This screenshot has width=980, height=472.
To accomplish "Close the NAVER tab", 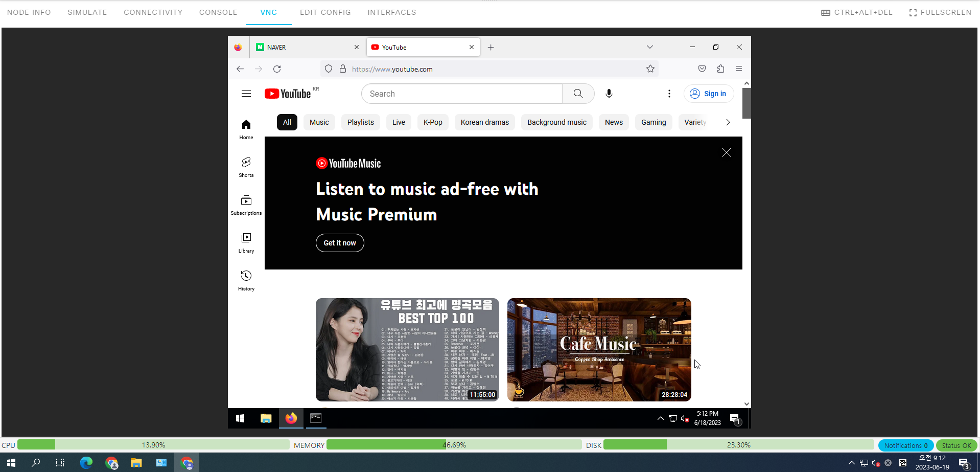I will click(357, 47).
